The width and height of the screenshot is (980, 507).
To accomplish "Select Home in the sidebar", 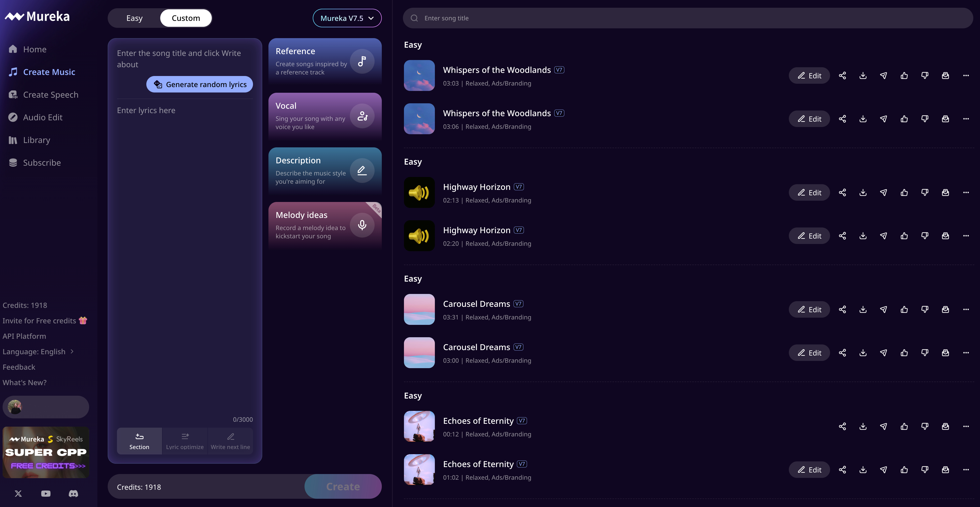I will 35,49.
